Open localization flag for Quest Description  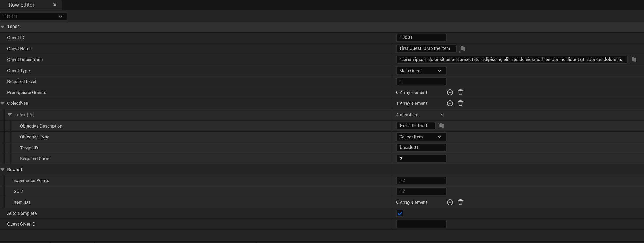[x=633, y=60]
